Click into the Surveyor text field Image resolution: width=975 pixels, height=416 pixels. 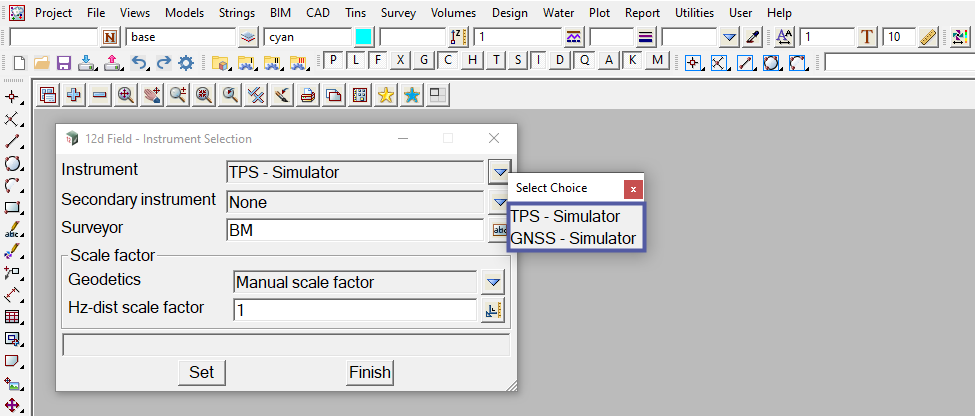click(x=355, y=230)
